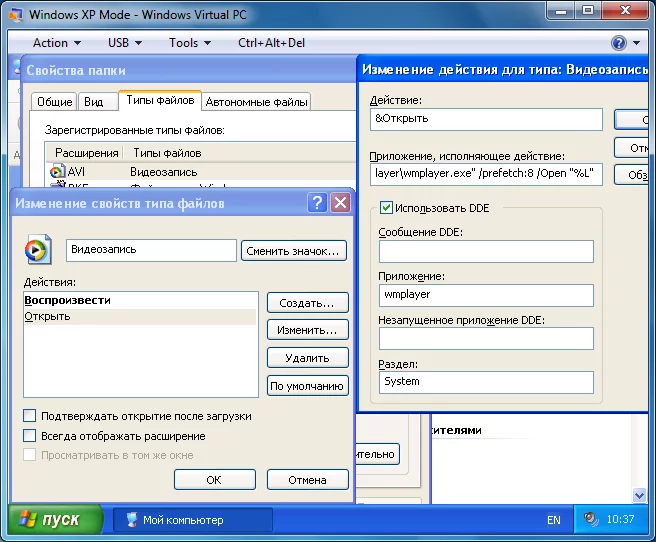Screen dimensions: 656x542
Task: Select the Типы файлов tab
Action: coord(160,100)
